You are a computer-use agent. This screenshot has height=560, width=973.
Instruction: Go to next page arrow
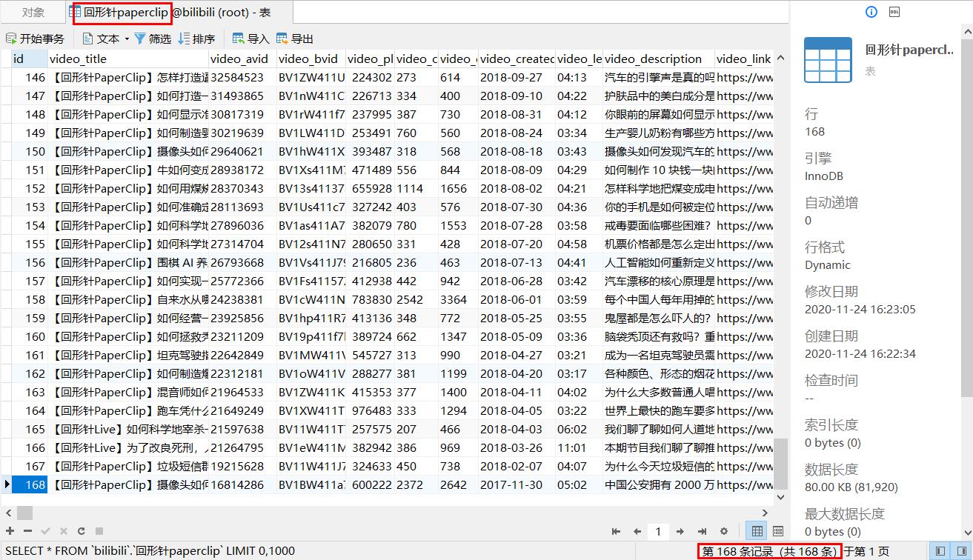[682, 531]
